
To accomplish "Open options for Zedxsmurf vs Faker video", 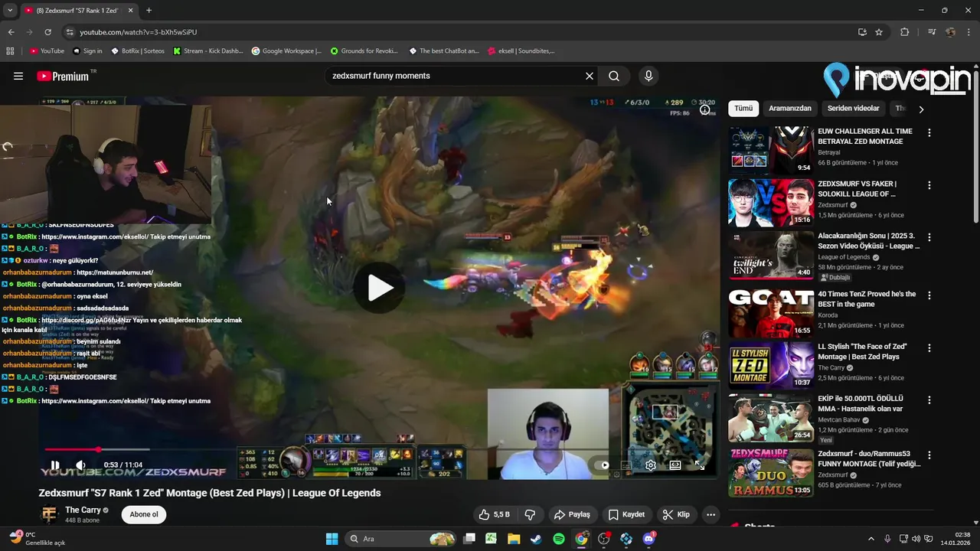I will pyautogui.click(x=929, y=185).
